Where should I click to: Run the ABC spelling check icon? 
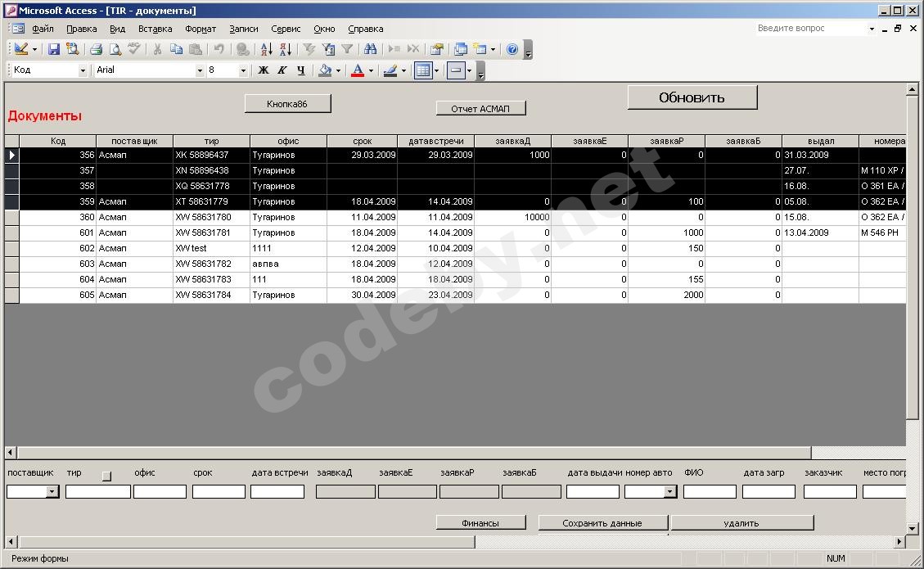(x=133, y=49)
